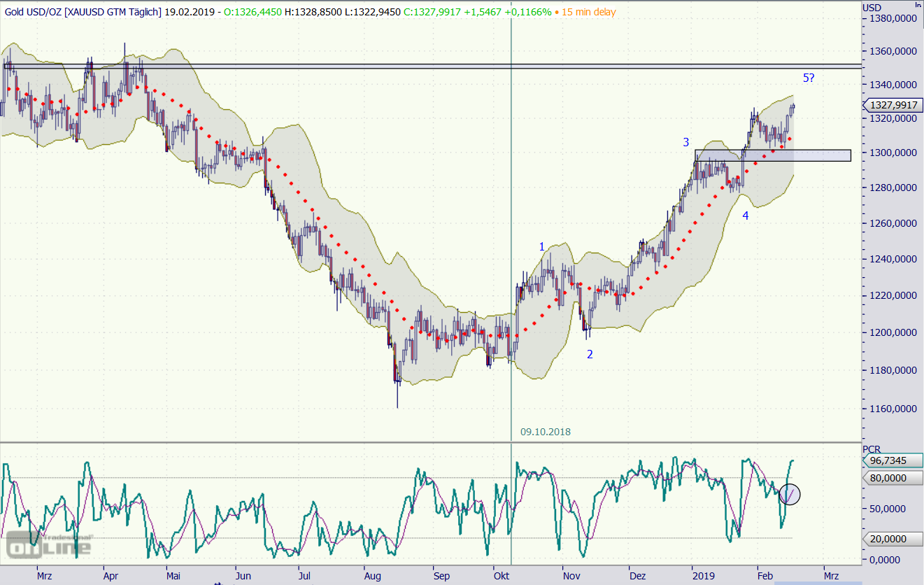This screenshot has width=924, height=585.
Task: Click the PCR indicator axis label
Action: pos(871,449)
